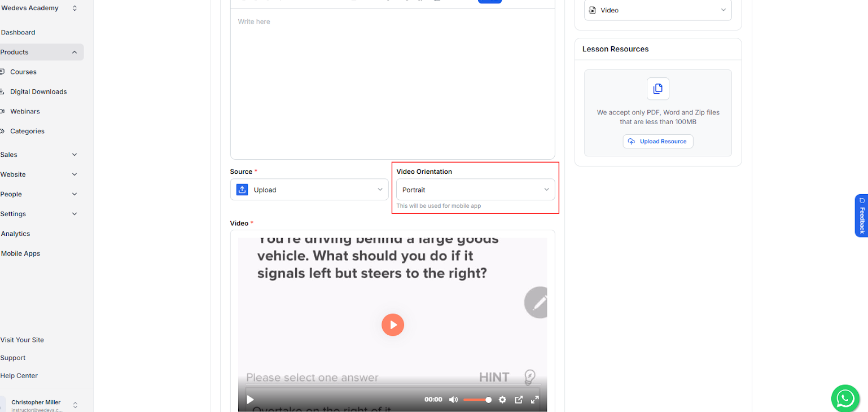Click the video pop-out icon
The image size is (868, 412).
click(x=519, y=400)
